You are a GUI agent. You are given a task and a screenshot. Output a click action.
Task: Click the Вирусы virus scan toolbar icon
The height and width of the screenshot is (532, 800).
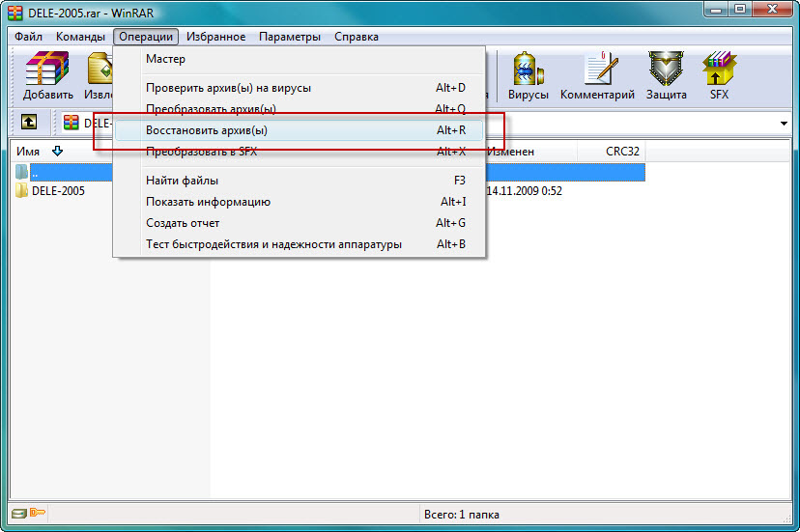coord(529,75)
